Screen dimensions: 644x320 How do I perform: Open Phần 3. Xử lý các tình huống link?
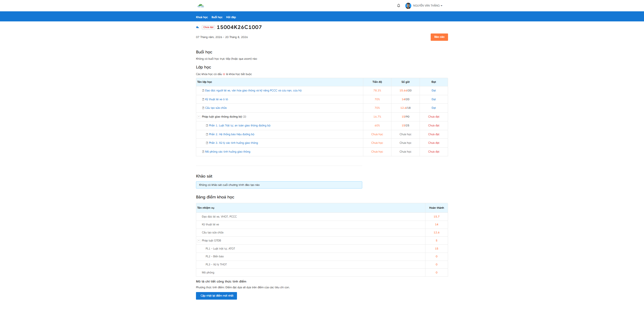point(233,143)
